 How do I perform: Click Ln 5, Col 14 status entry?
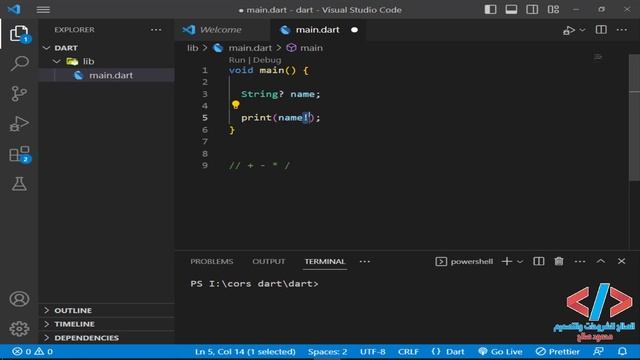[x=245, y=351]
